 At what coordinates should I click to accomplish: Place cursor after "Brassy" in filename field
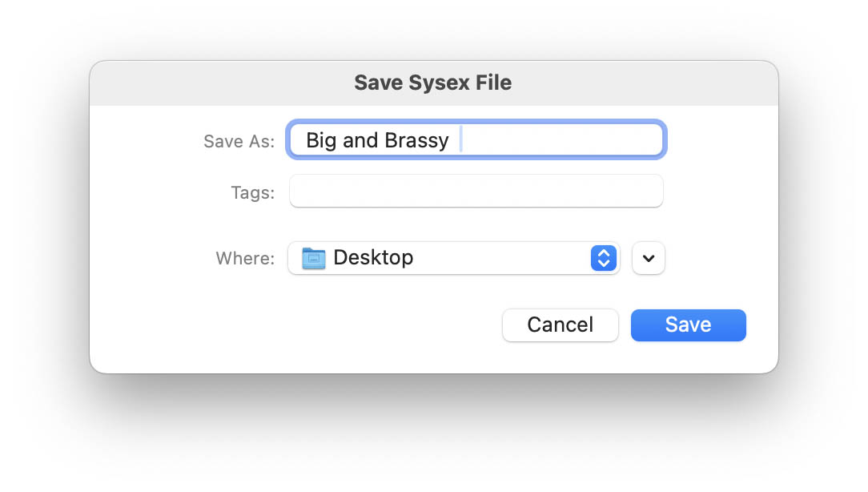451,141
